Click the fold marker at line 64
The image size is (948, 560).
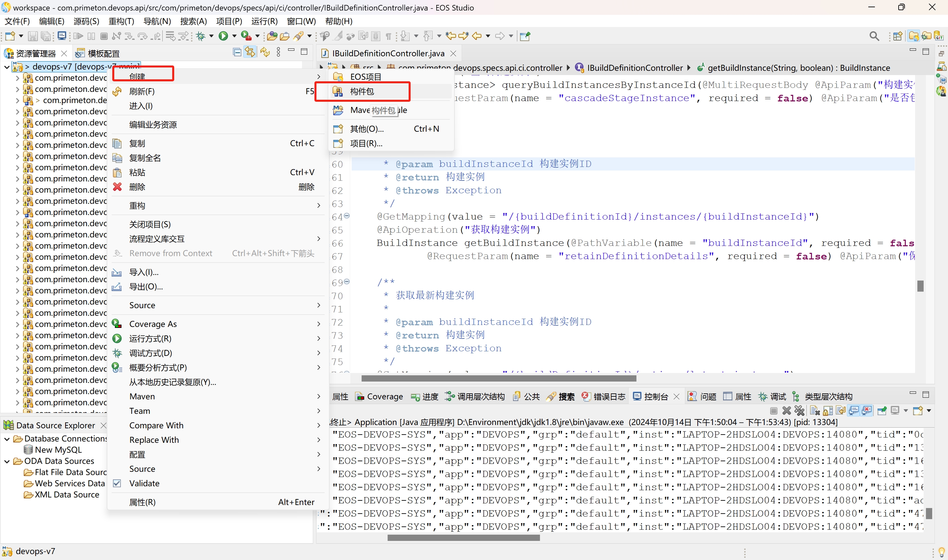[347, 216]
